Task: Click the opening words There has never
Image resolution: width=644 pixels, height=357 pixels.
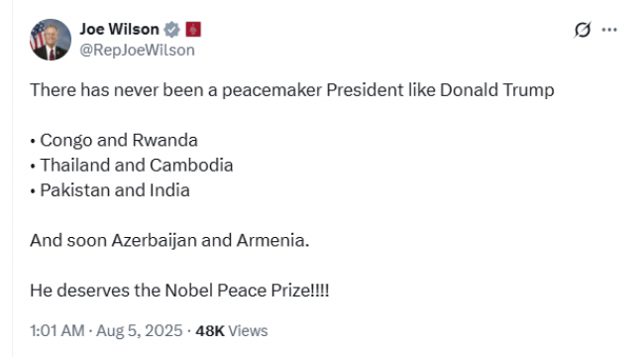Action: [x=94, y=90]
